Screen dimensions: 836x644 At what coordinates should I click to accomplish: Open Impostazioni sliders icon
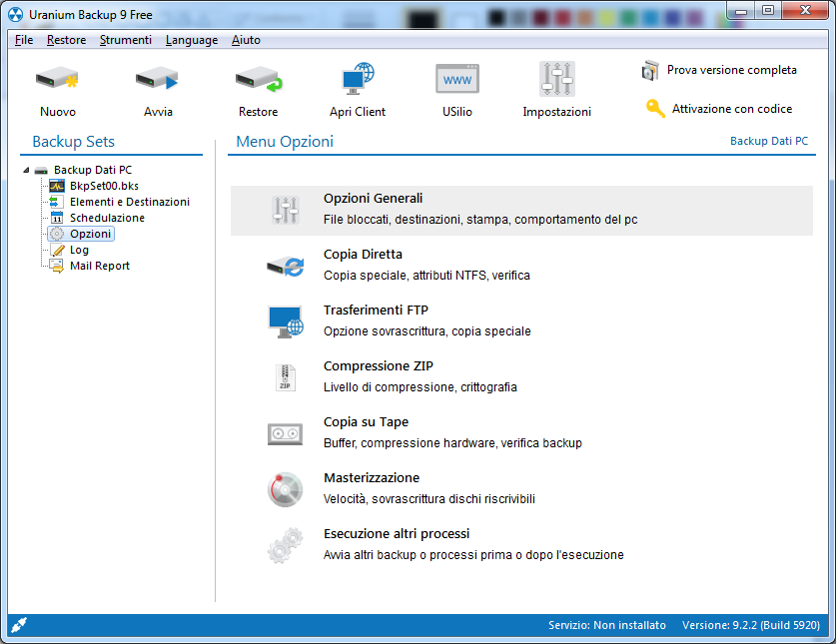[x=556, y=79]
